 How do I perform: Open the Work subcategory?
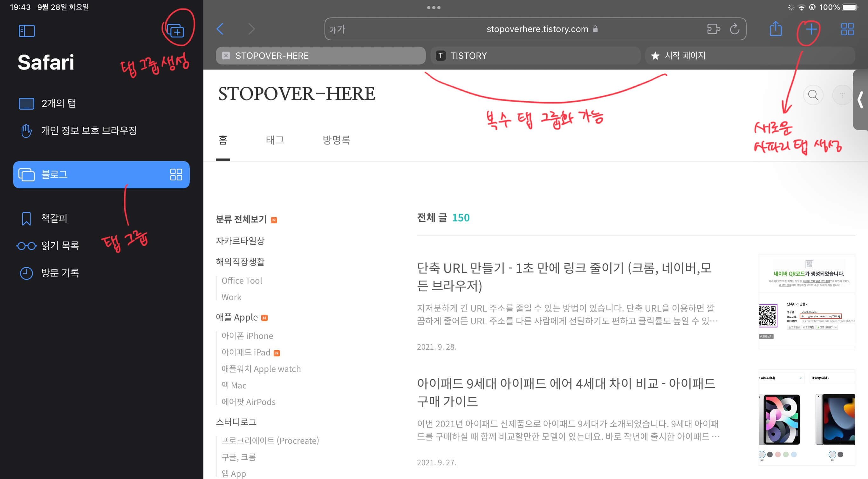(x=231, y=297)
